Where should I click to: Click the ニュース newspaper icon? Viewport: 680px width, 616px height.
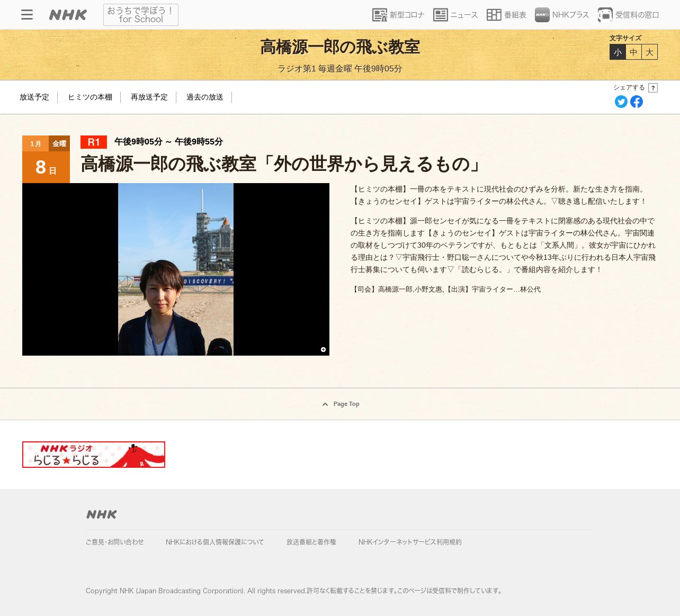tap(441, 15)
